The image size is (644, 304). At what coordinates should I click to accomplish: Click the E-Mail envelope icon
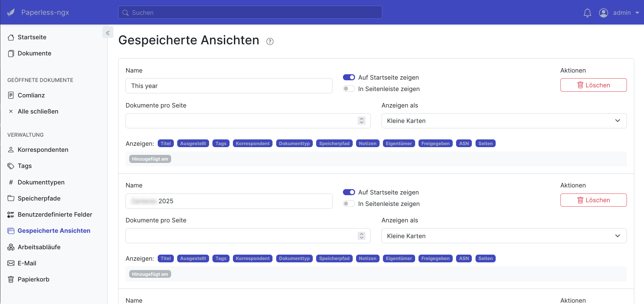10,263
